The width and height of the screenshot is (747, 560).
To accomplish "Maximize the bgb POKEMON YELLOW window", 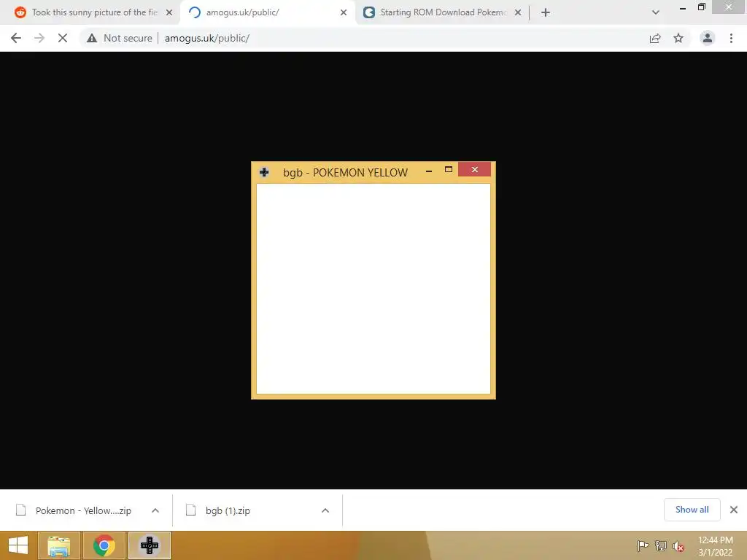I will (x=449, y=169).
